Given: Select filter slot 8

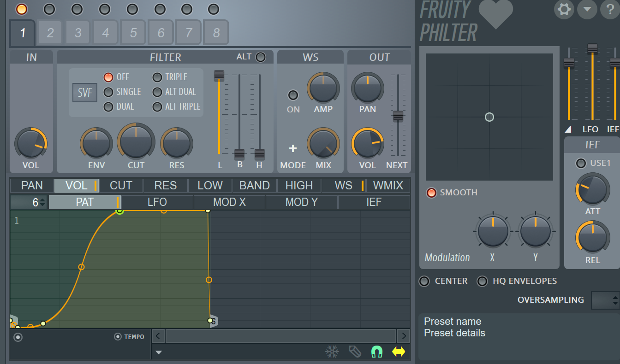Looking at the screenshot, I should (216, 33).
